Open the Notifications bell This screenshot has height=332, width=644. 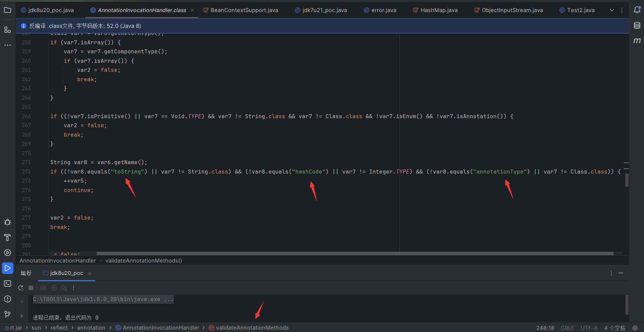point(637,10)
